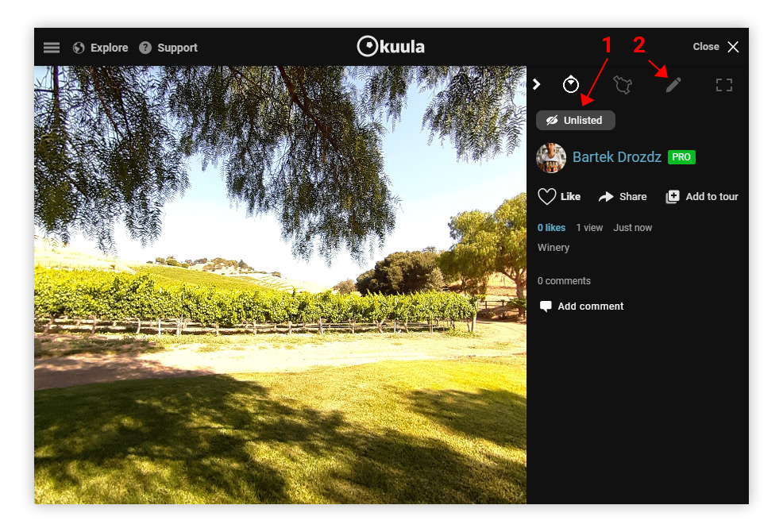Select the Kuula post info icon
The height and width of the screenshot is (532, 783).
coord(571,84)
